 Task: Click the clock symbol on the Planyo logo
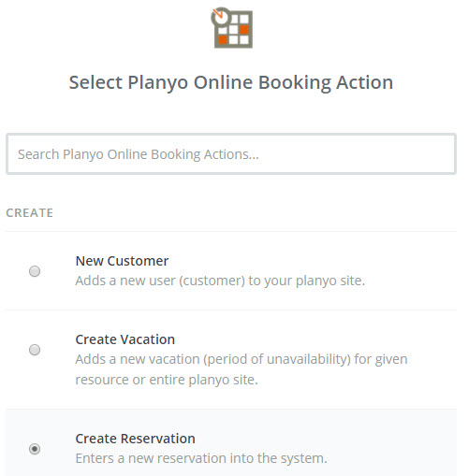(x=221, y=17)
